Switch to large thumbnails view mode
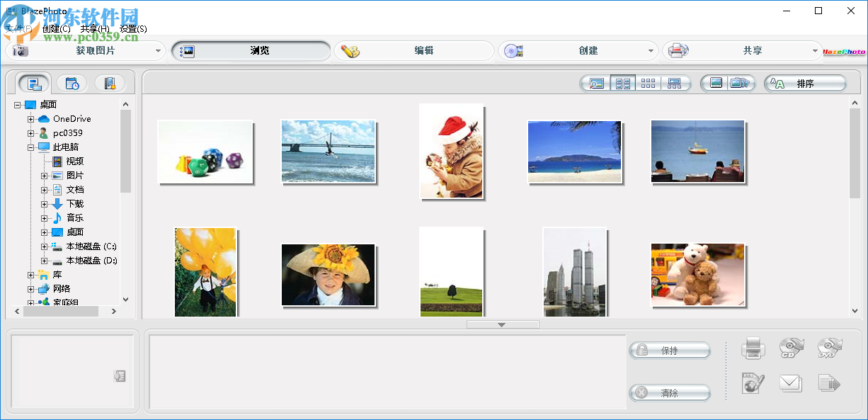The height and width of the screenshot is (420, 868). [x=622, y=83]
